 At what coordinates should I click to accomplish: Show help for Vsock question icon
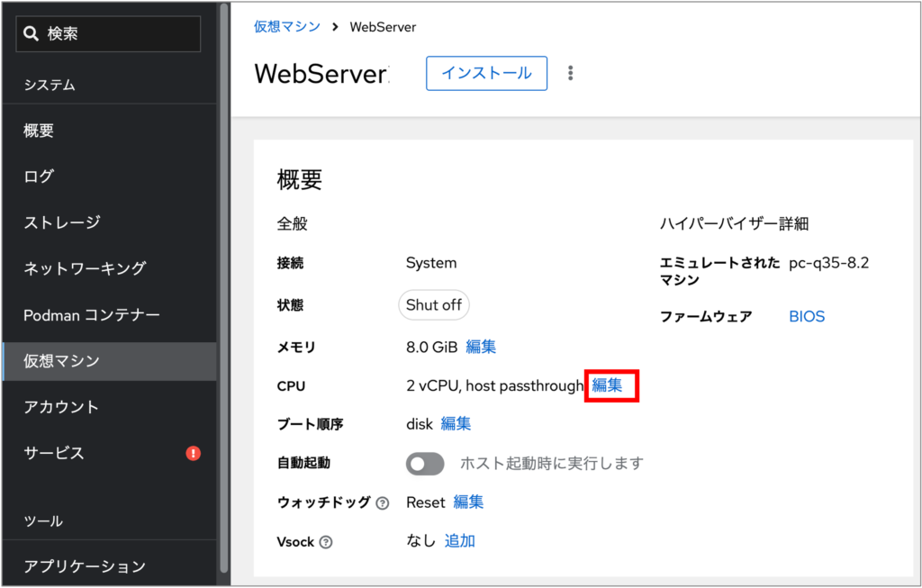click(326, 542)
